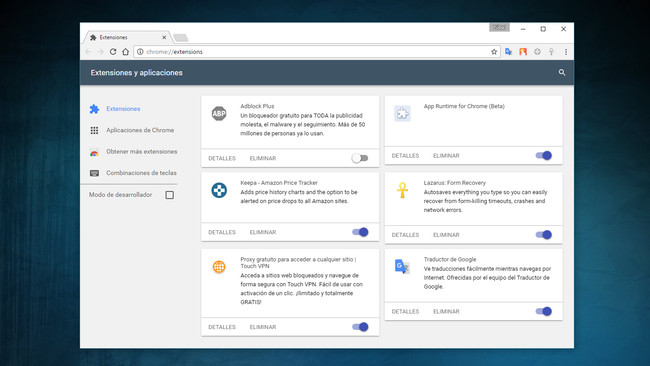650x366 pixels.
Task: Click the chrome://extensions address bar
Action: (x=317, y=52)
